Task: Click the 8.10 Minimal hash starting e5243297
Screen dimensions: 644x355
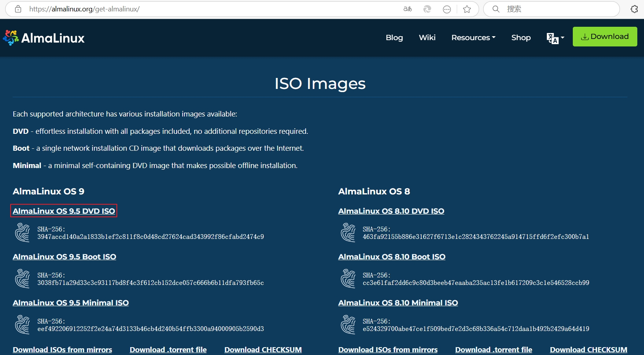Action: pyautogui.click(x=476, y=329)
